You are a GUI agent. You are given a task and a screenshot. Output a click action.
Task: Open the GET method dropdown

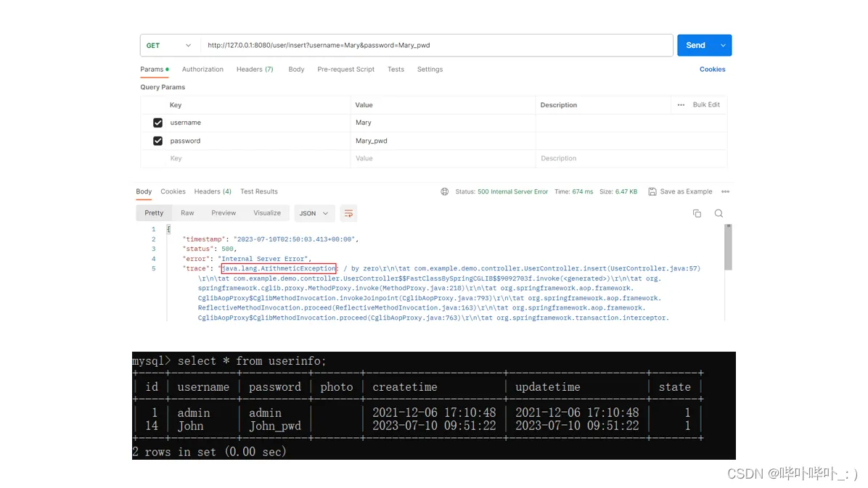(169, 46)
